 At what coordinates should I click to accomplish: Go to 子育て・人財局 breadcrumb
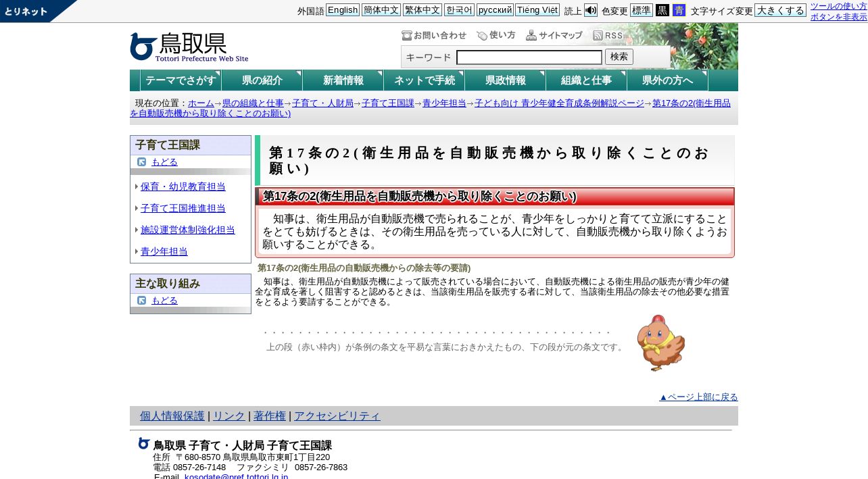(322, 103)
